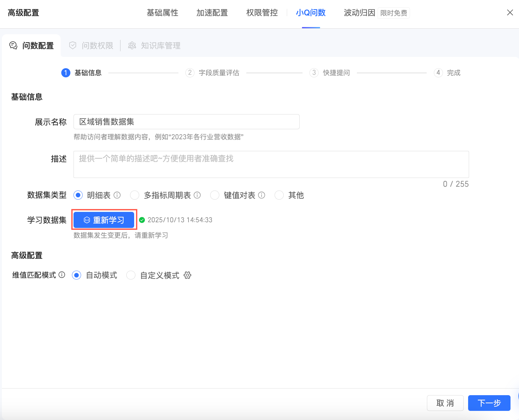Click the 基础信息 section heading

27,97
